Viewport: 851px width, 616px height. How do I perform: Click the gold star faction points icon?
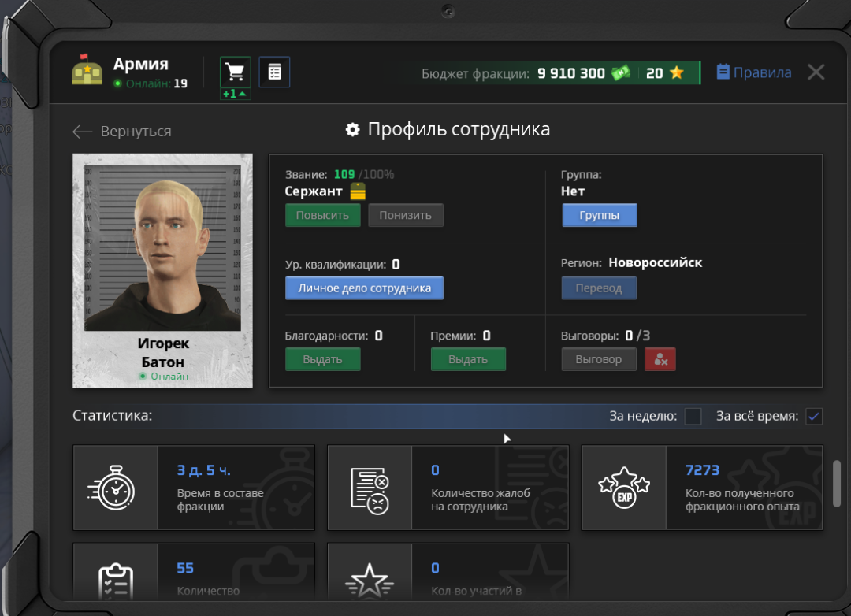point(676,73)
